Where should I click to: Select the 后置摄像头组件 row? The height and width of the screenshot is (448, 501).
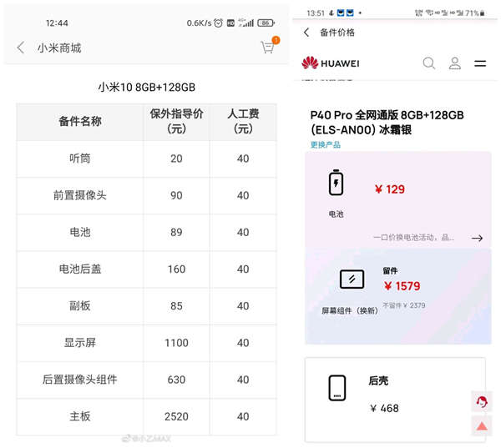pyautogui.click(x=147, y=380)
